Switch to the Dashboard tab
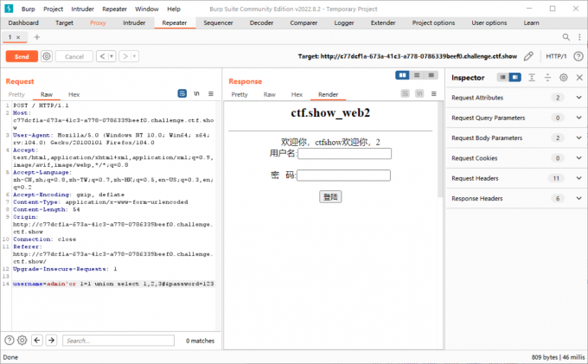 [x=23, y=22]
